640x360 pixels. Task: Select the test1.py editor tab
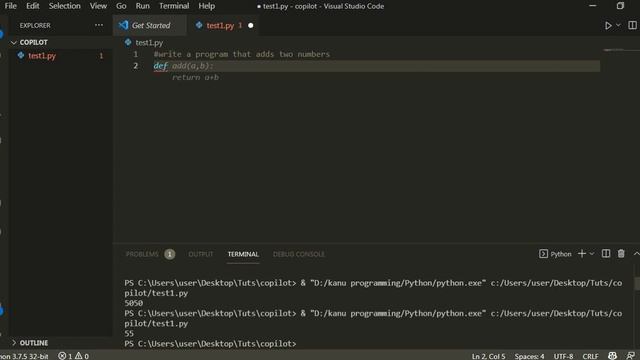pos(220,25)
